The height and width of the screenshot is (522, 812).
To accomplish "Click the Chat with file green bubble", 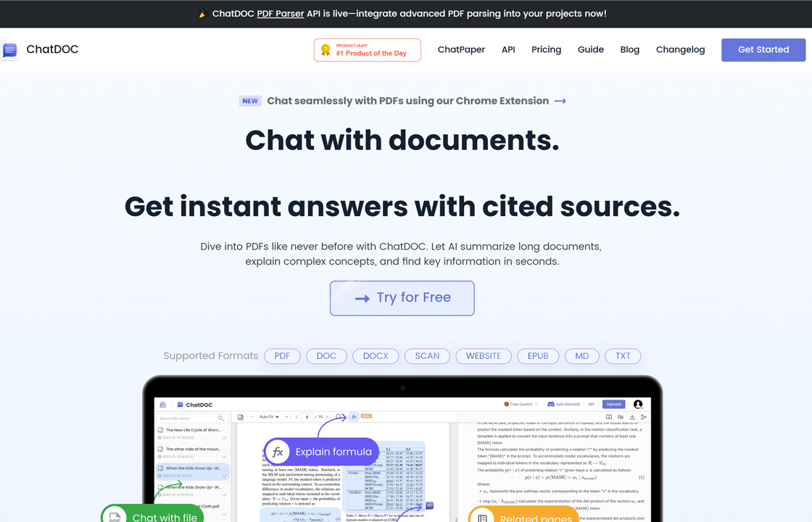I will click(152, 513).
